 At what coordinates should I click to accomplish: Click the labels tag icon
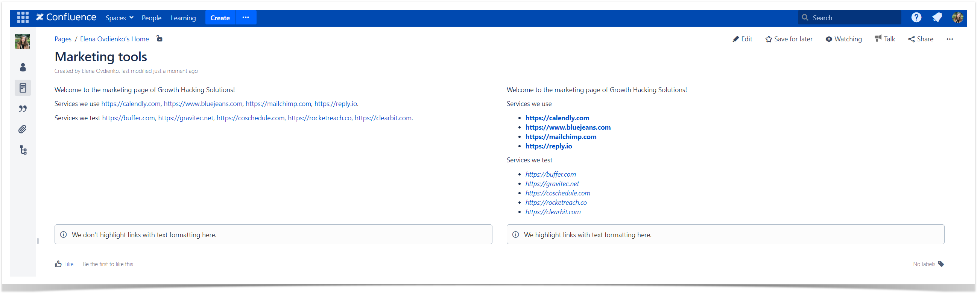click(940, 264)
